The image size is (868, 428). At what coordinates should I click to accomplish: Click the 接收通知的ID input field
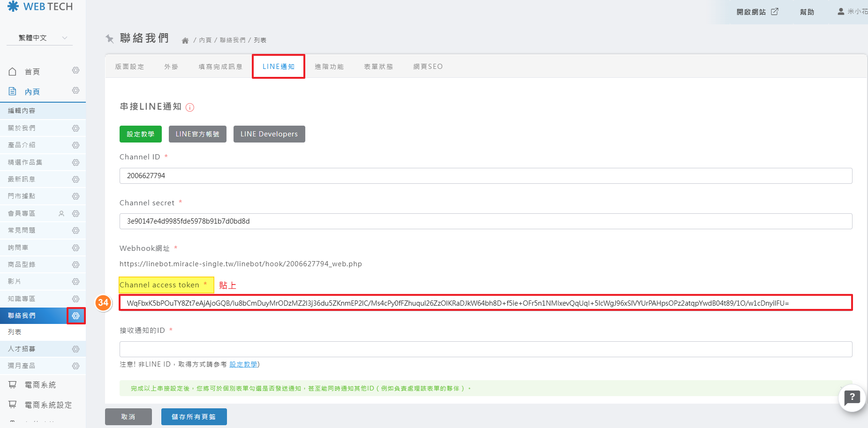(485, 349)
